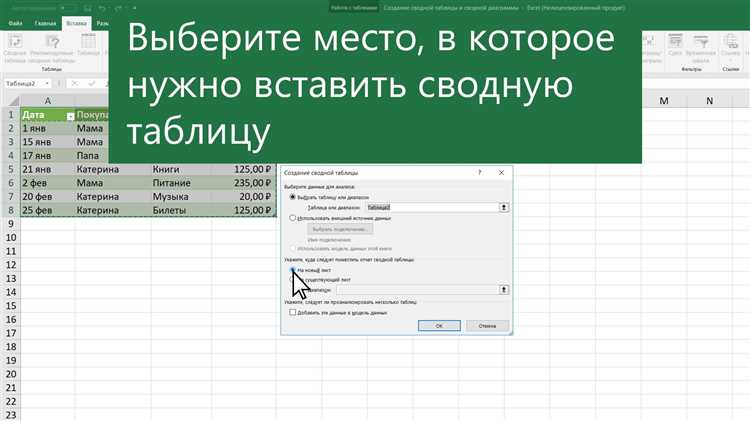Screen dimensions: 750x421
Task: Click OK in the PivotTable dialog
Action: [439, 325]
